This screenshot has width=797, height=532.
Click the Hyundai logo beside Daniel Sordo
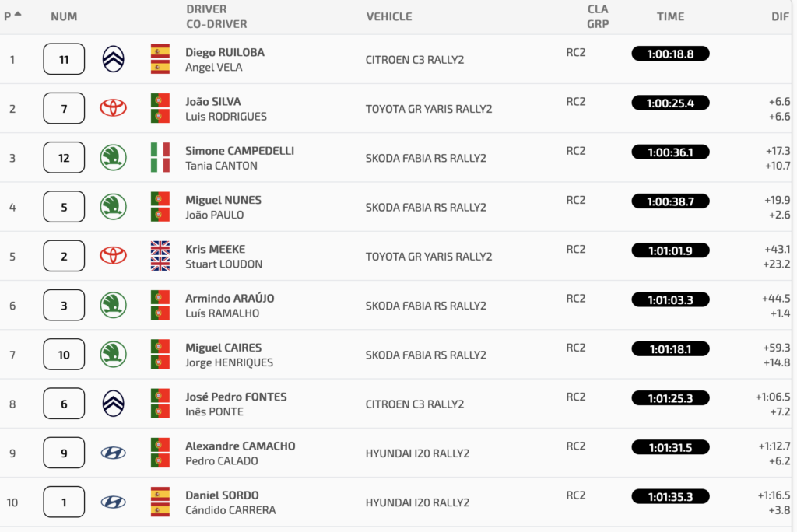113,502
